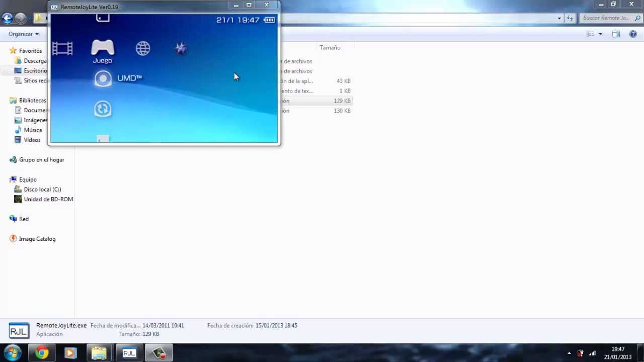Select the UMD disc icon
Image resolution: width=644 pixels, height=362 pixels.
pos(103,78)
